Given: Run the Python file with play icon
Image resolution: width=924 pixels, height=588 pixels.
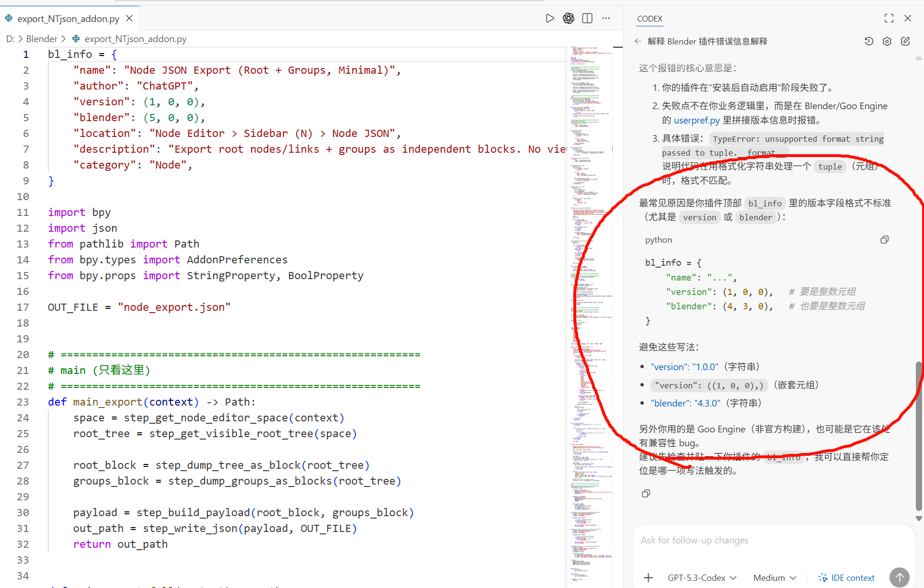Looking at the screenshot, I should tap(550, 18).
